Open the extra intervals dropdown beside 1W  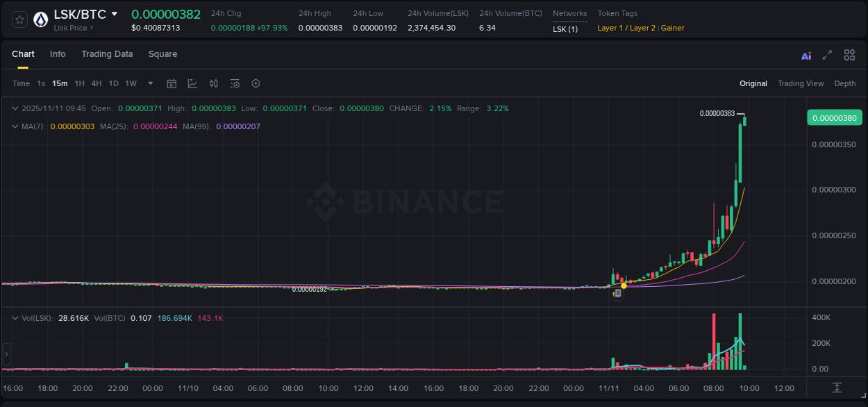pyautogui.click(x=149, y=83)
